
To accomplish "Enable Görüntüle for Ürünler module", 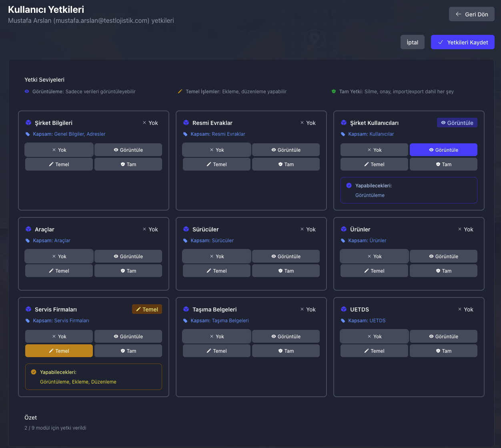I will tap(443, 257).
